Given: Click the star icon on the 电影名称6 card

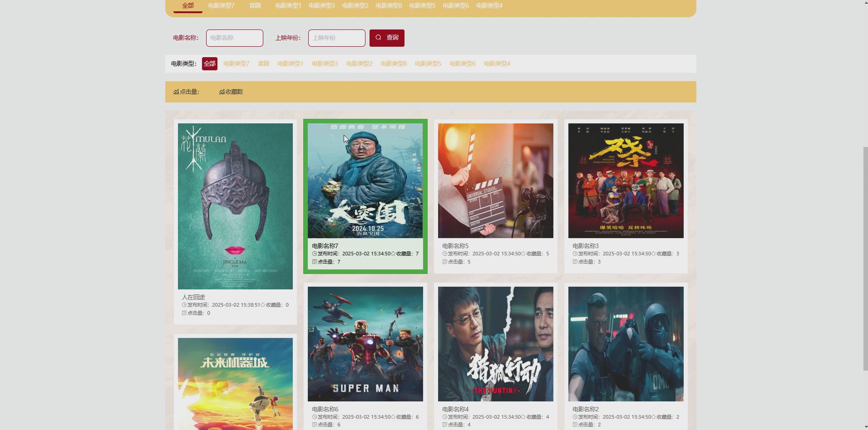Looking at the screenshot, I should click(x=393, y=417).
